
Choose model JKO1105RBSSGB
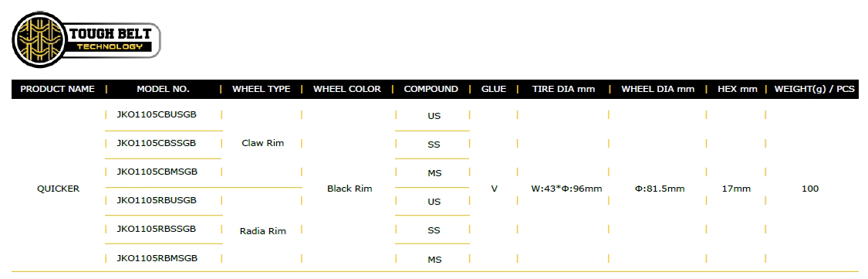pos(157,229)
